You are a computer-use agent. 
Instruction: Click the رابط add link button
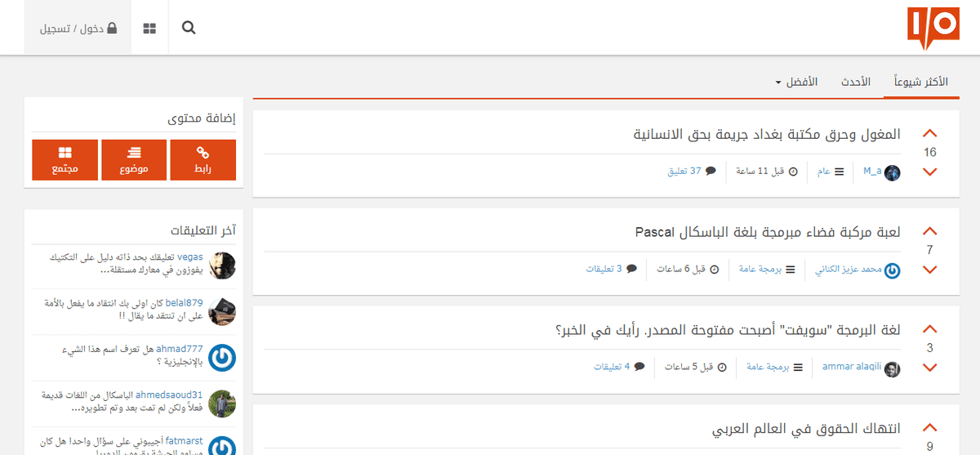click(x=203, y=159)
